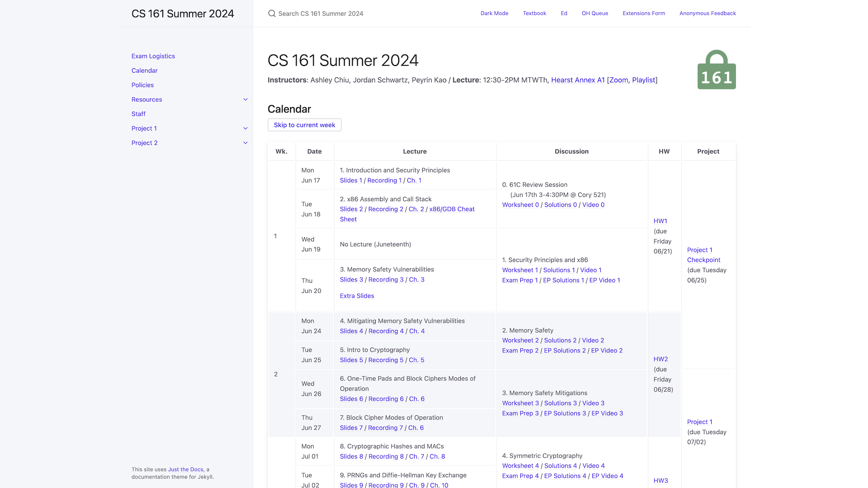This screenshot has width=868, height=488.
Task: Open Solutions 0 link
Action: [561, 205]
